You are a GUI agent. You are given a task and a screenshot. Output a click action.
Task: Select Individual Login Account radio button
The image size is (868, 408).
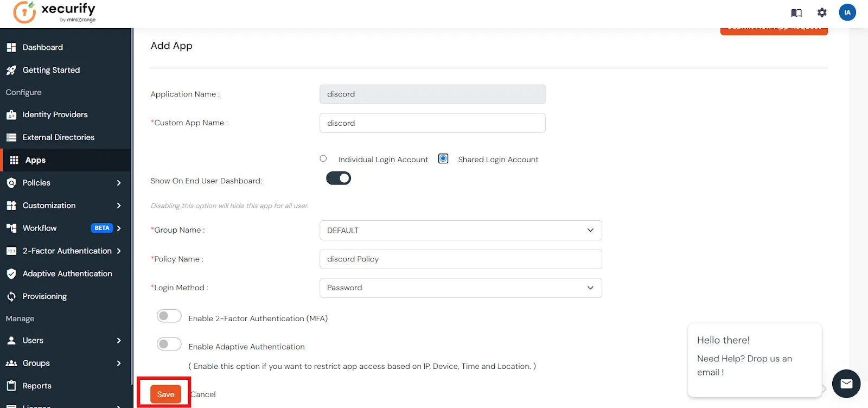point(323,158)
